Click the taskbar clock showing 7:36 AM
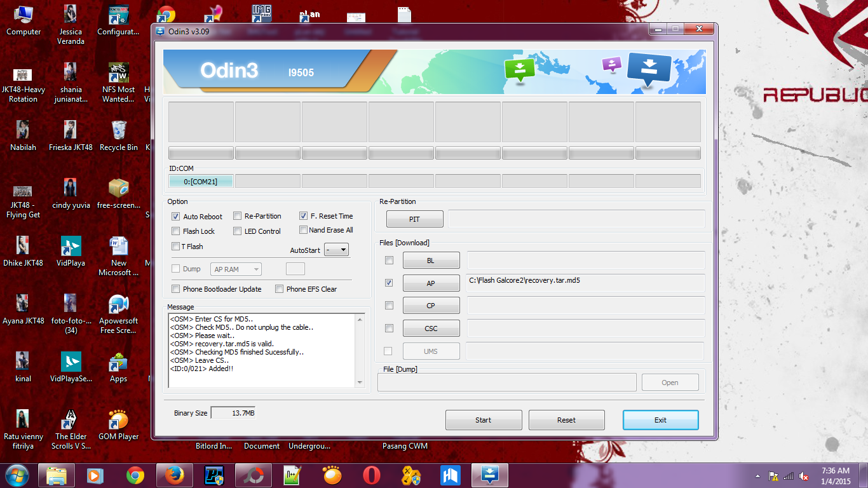Image resolution: width=868 pixels, height=488 pixels. pyautogui.click(x=835, y=475)
